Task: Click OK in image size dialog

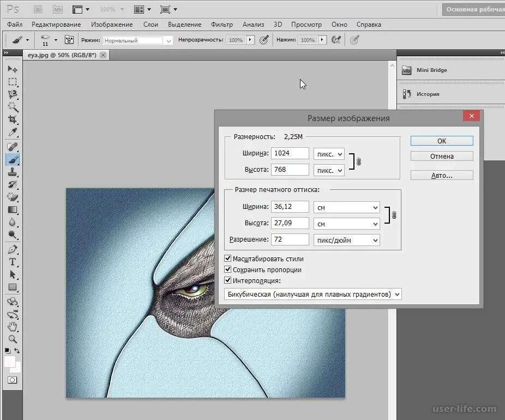Action: click(442, 141)
